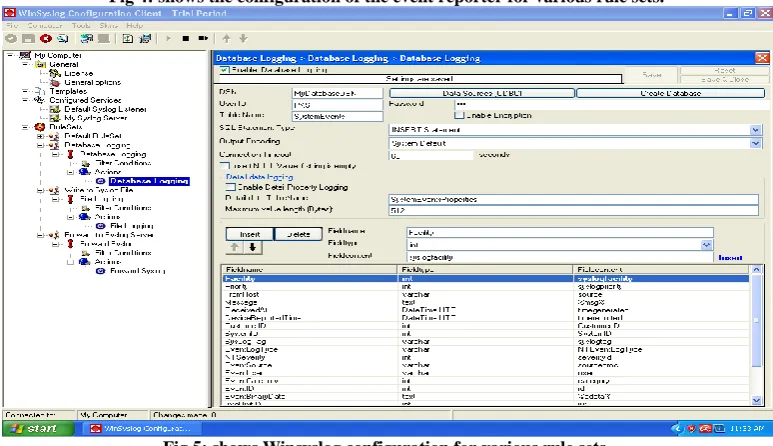773x446 pixels.
Task: Toggle Enable Detail Property Logging checkbox
Action: click(x=230, y=187)
